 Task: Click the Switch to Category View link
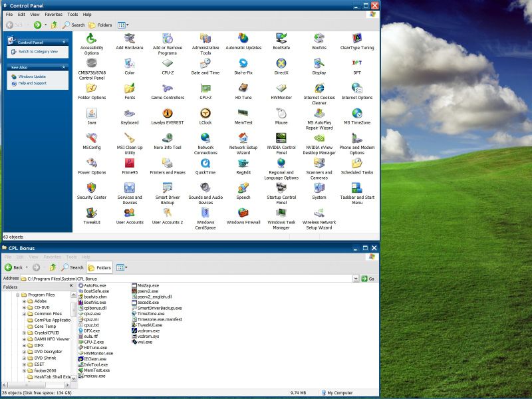38,51
